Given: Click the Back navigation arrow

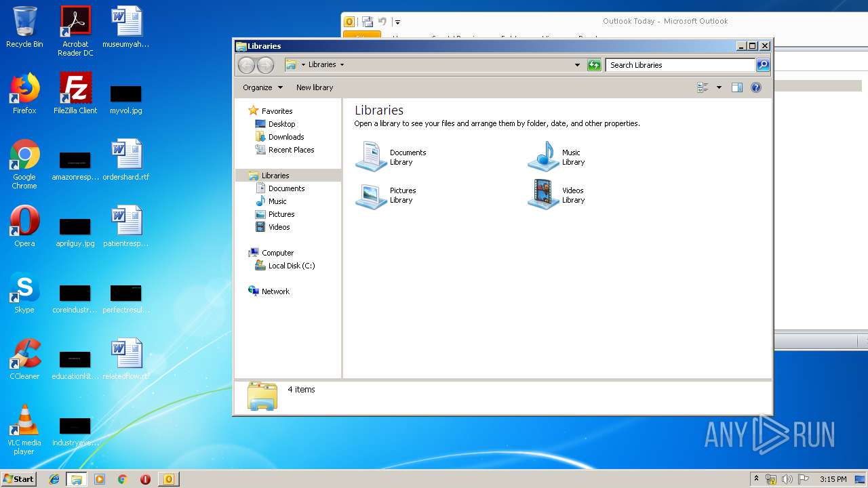Looking at the screenshot, I should 246,65.
